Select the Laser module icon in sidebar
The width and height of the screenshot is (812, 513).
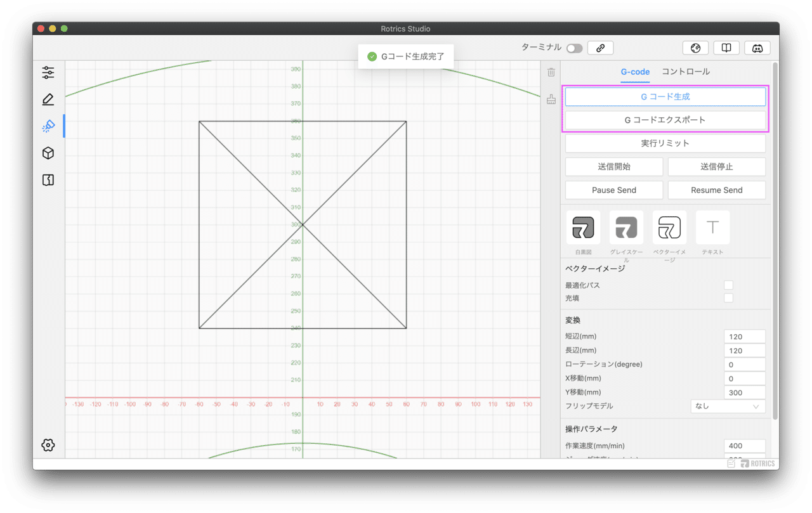coord(48,126)
